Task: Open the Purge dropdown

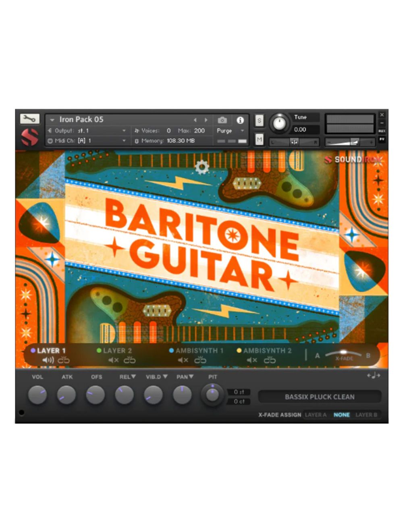Action: [x=224, y=131]
